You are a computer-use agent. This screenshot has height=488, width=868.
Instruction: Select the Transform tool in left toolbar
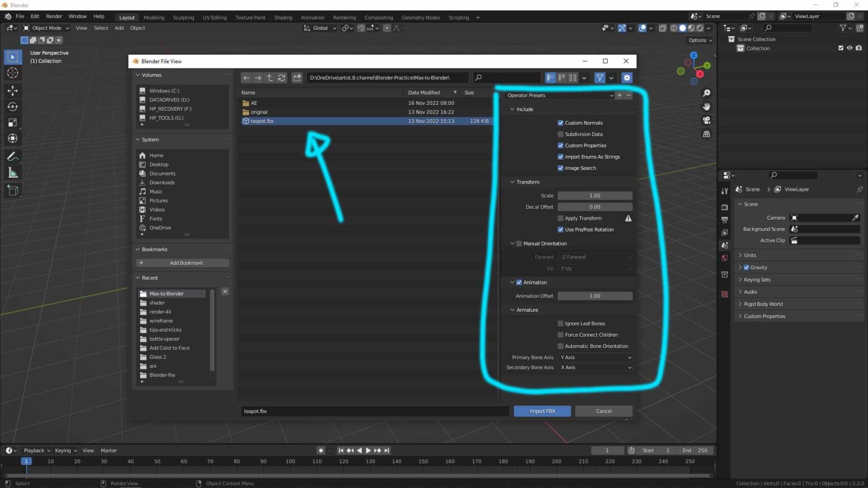coord(12,138)
